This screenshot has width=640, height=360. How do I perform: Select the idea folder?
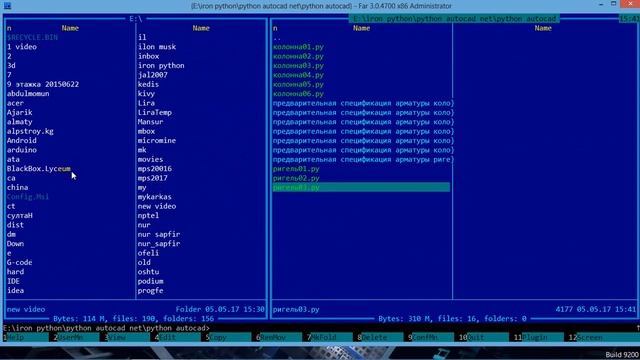coord(15,291)
